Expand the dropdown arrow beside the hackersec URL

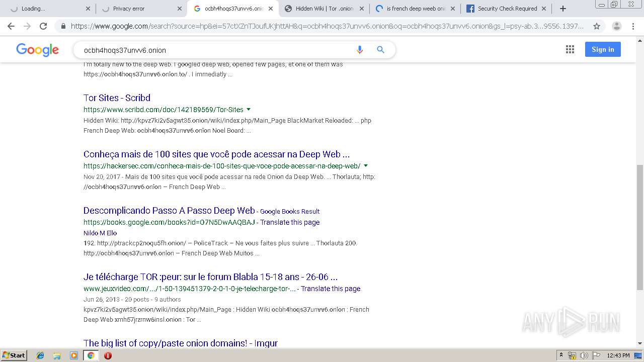[366, 165]
